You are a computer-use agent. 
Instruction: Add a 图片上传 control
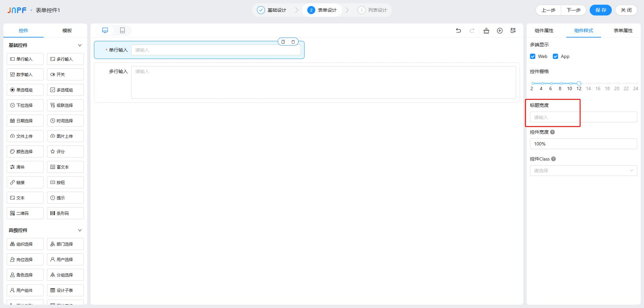click(x=65, y=136)
